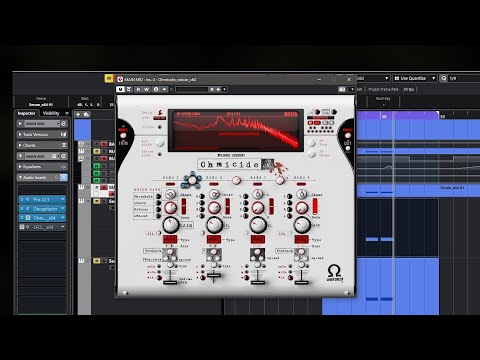This screenshot has width=480, height=360.
Task: Click the Band 4 Body knob
Action: (x=302, y=208)
